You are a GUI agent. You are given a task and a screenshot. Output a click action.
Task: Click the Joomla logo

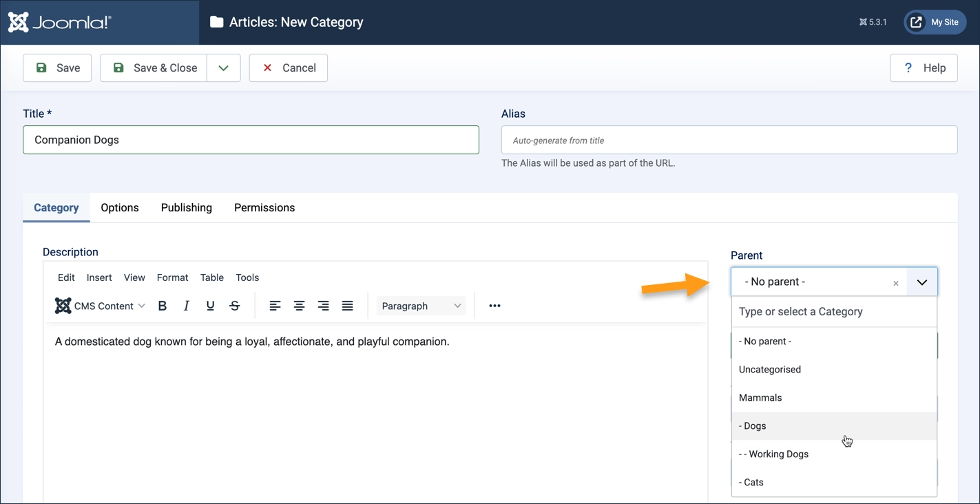point(59,21)
